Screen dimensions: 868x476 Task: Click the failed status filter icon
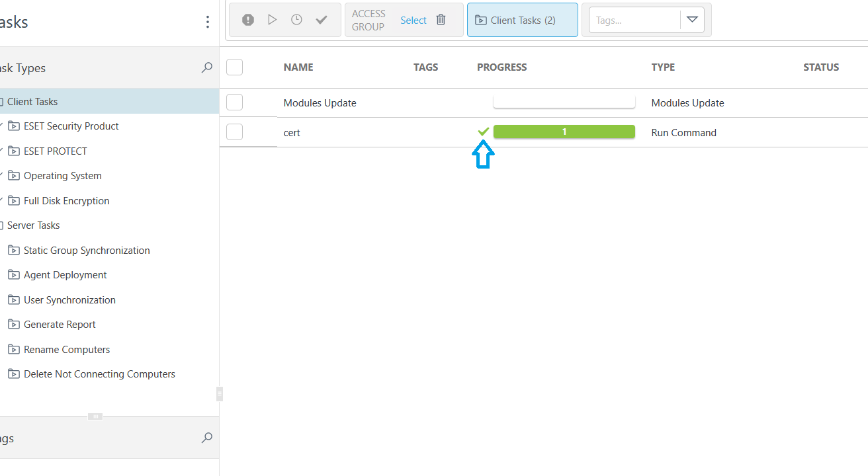click(x=248, y=20)
